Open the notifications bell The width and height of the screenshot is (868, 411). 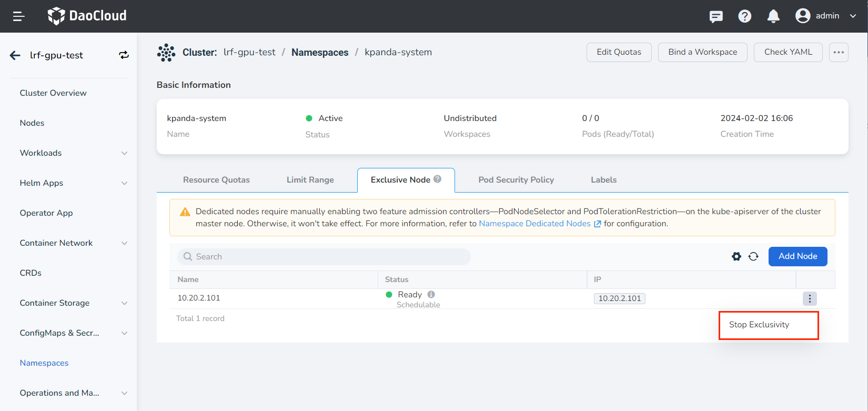(x=773, y=16)
